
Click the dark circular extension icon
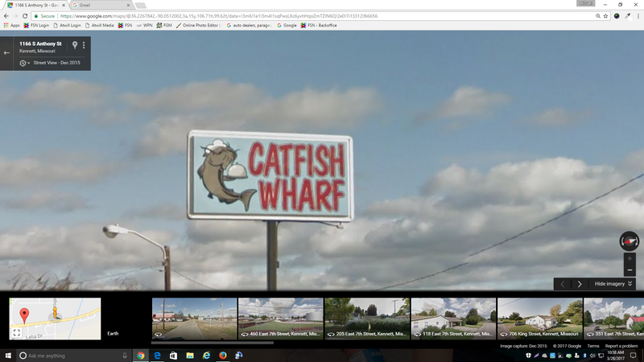pos(617,16)
